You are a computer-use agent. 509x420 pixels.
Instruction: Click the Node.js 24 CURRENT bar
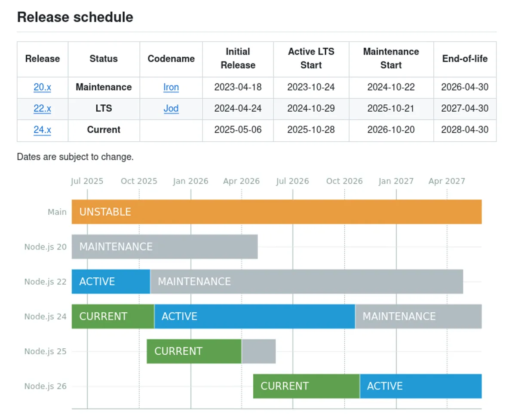113,317
